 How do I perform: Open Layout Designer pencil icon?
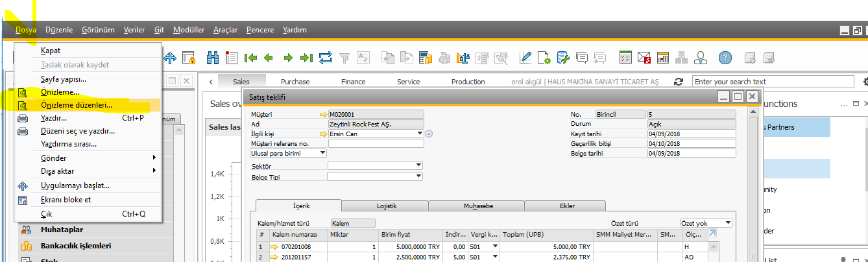coord(525,58)
